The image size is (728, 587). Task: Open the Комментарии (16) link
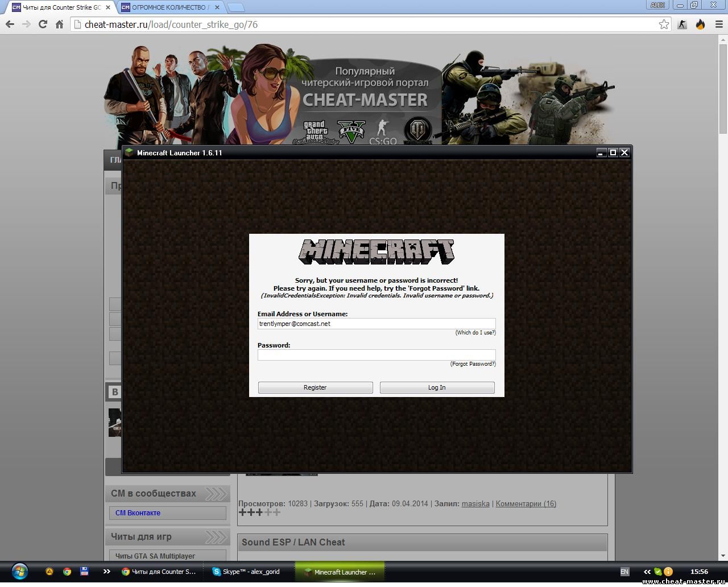tap(526, 503)
